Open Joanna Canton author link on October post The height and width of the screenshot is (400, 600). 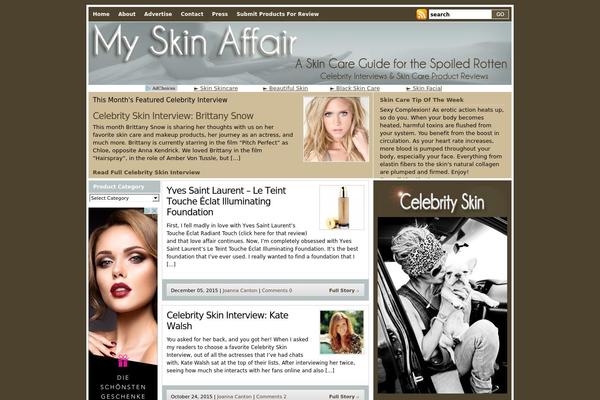click(x=235, y=397)
